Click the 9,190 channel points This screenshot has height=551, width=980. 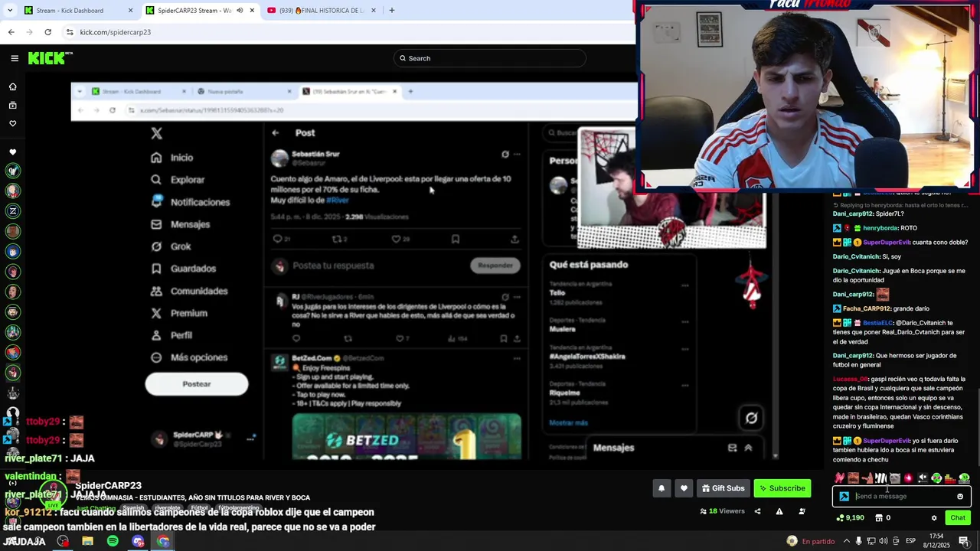pos(850,518)
